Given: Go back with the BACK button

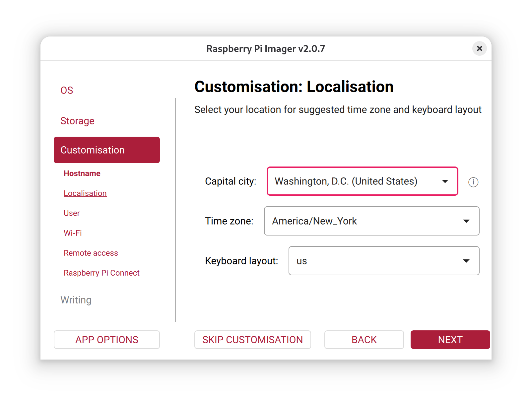Looking at the screenshot, I should [364, 340].
